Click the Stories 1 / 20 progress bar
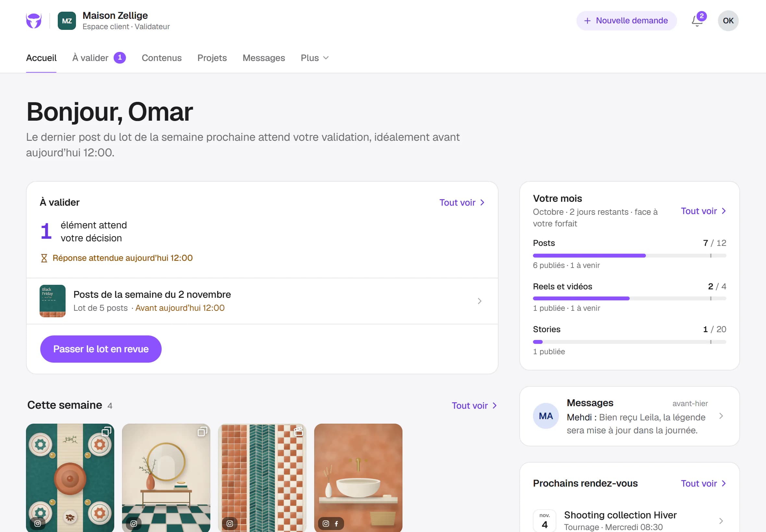The height and width of the screenshot is (532, 766). pyautogui.click(x=629, y=342)
